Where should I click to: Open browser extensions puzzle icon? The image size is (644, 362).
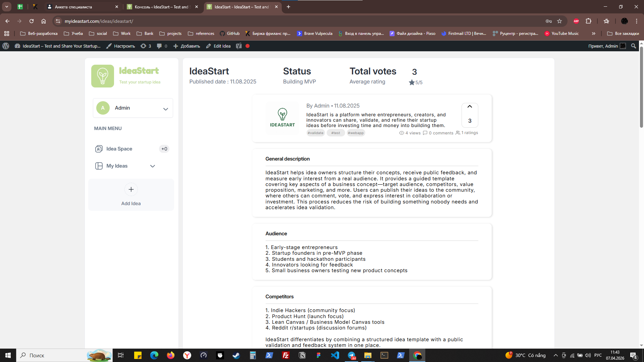point(588,21)
